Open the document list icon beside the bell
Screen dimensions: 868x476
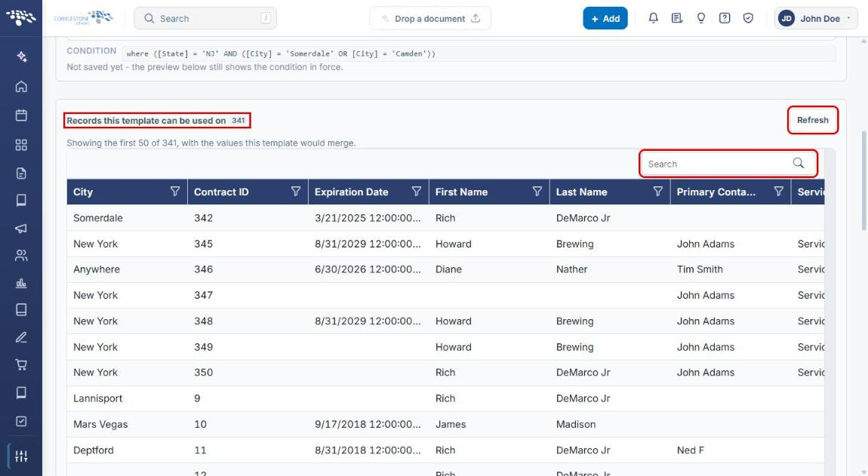pyautogui.click(x=676, y=18)
